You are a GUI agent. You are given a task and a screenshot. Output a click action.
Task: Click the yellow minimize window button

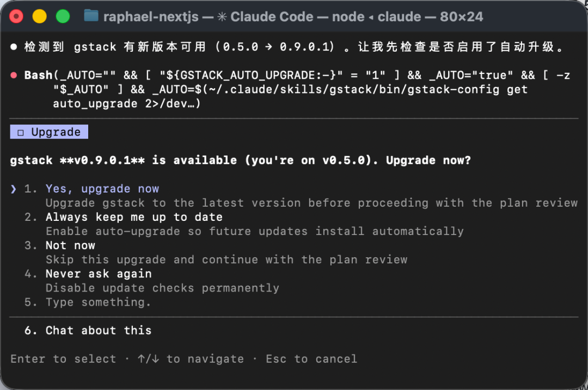pyautogui.click(x=39, y=16)
